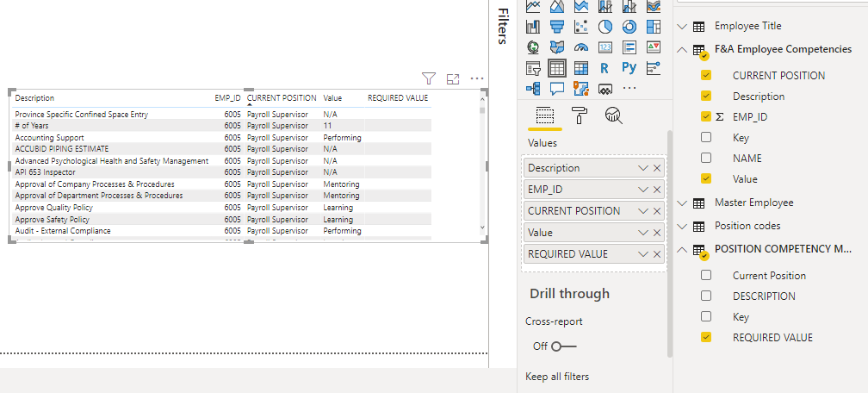Pick the Donut chart visual
Viewport: 868px width, 393px height.
[x=629, y=26]
